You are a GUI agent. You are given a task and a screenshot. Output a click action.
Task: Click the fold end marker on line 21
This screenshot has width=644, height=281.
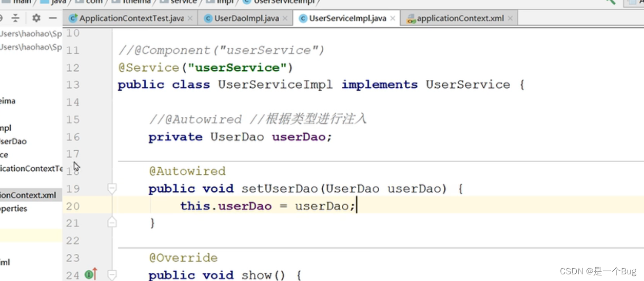tap(112, 223)
